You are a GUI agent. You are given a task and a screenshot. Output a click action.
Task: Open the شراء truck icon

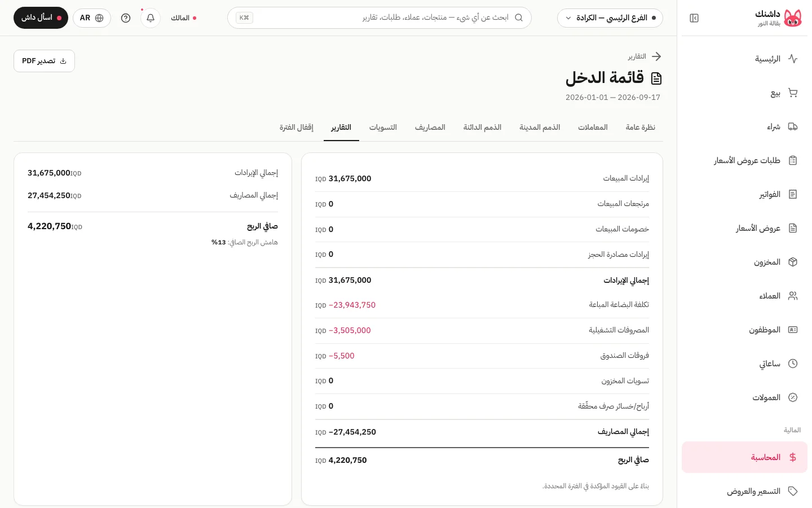[793, 126]
